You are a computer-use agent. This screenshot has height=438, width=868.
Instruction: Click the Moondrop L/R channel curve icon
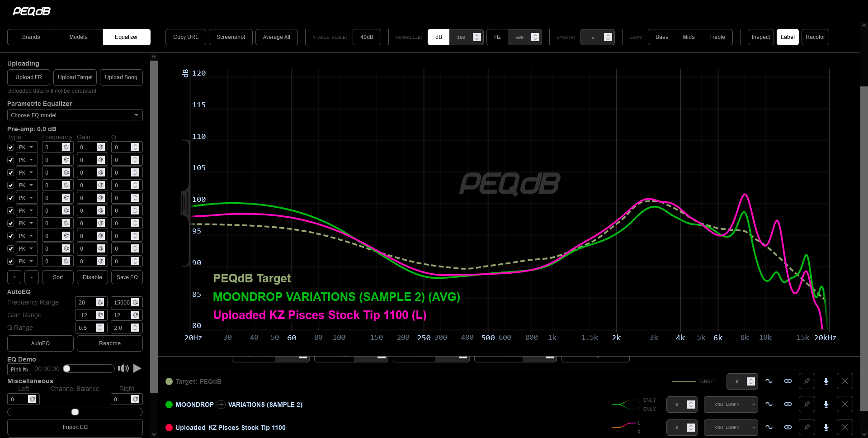624,405
